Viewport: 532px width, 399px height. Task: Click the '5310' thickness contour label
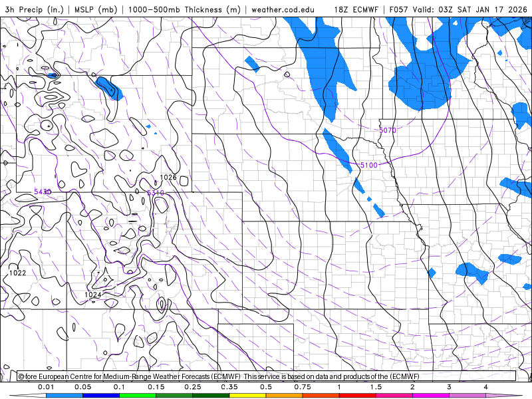tap(156, 193)
